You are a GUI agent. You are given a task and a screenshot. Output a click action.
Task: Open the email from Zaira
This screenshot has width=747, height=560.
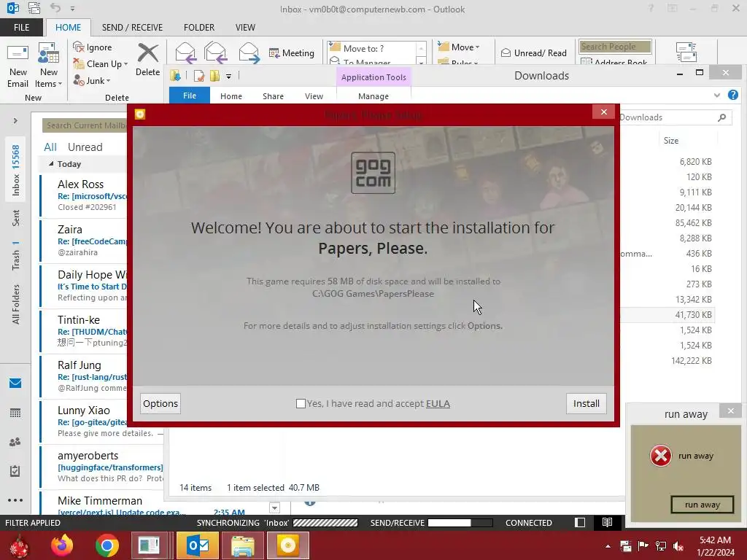point(84,241)
